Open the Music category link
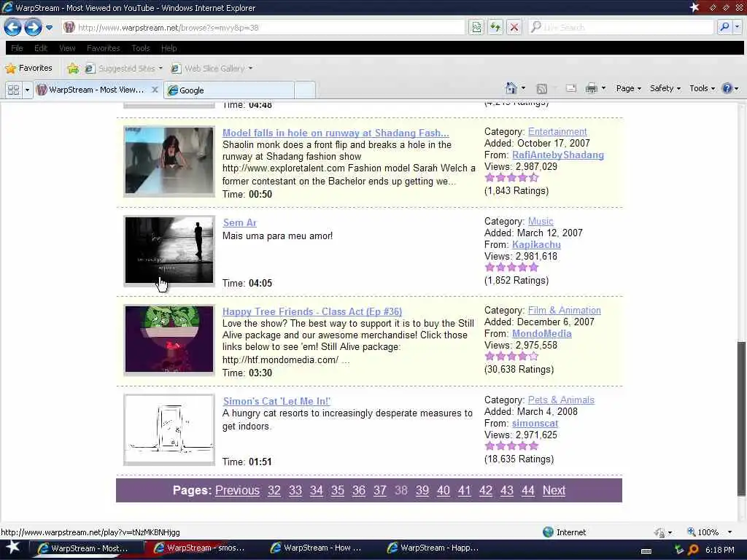747x560 pixels. click(x=541, y=221)
